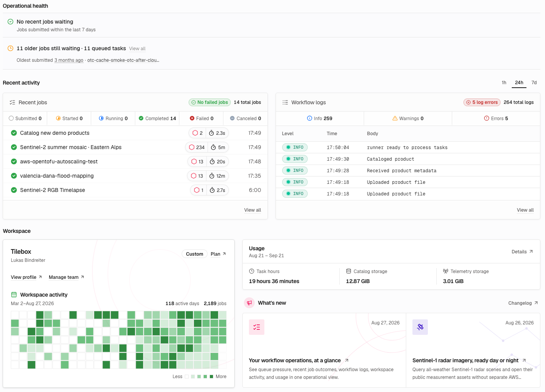Click the Time column header in logs
The image size is (545, 392).
tap(332, 134)
